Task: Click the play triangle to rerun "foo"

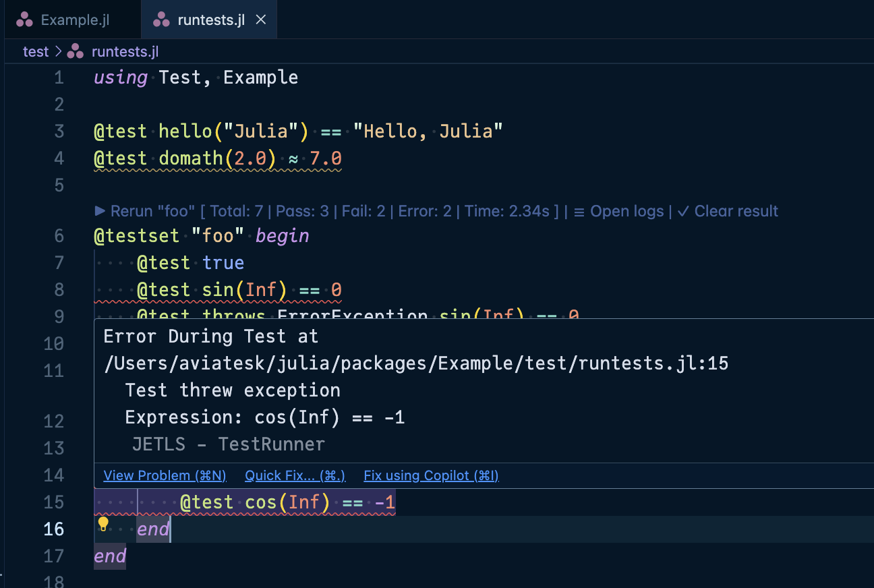Action: click(100, 211)
